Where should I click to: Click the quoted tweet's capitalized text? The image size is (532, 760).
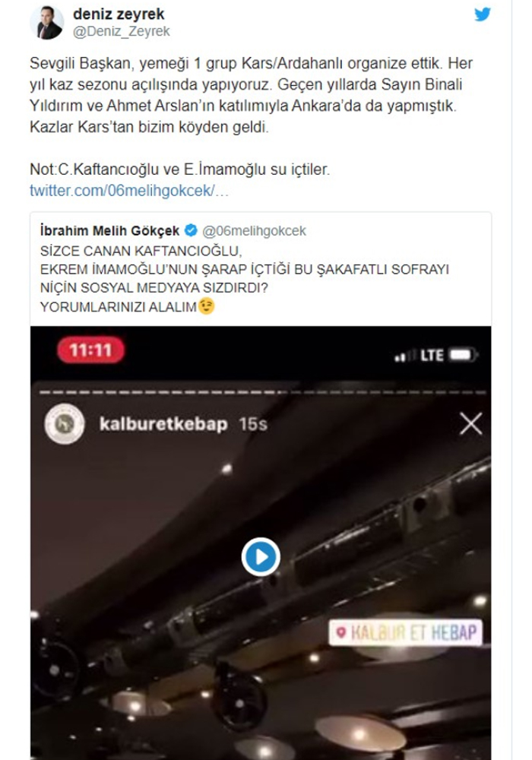point(245,278)
